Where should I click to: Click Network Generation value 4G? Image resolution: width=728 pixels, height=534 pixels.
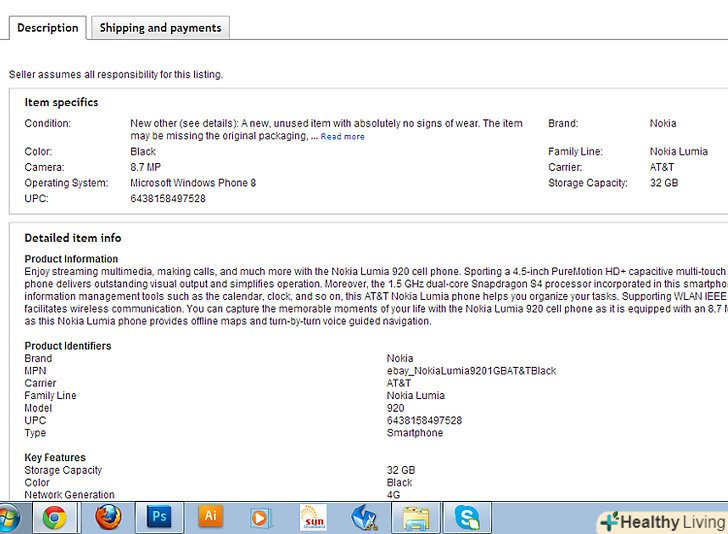[393, 495]
